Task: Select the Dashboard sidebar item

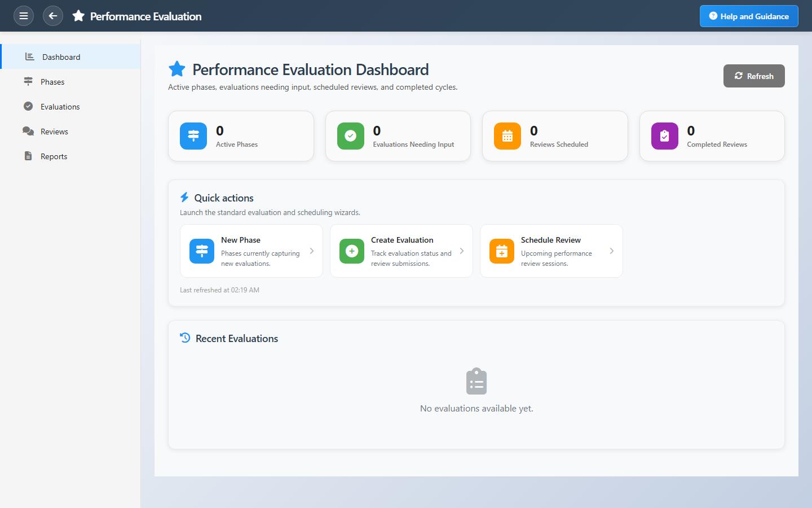Action: pos(61,57)
